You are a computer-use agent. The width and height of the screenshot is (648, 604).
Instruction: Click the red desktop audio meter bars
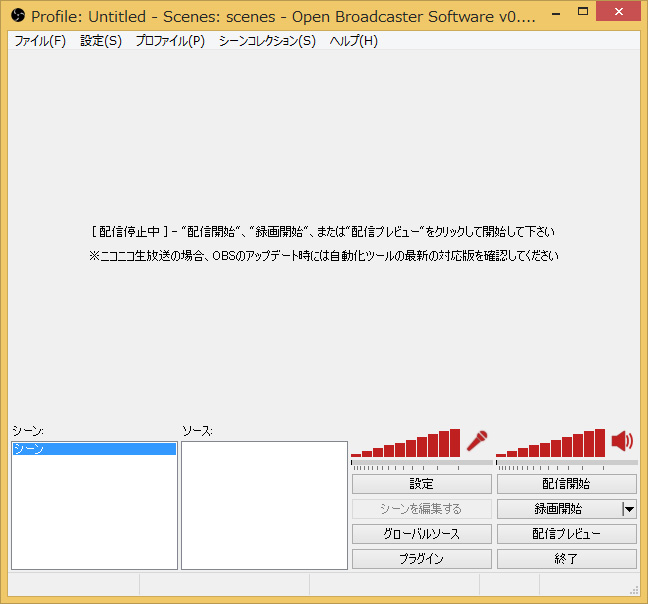(550, 443)
